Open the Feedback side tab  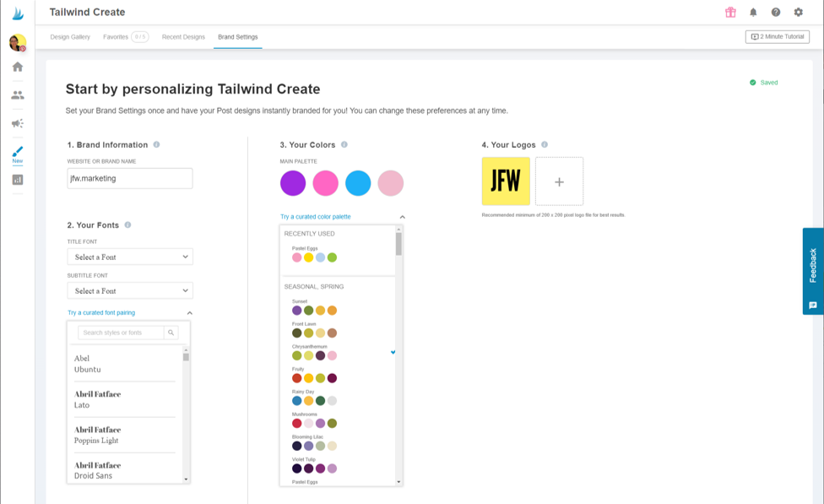click(813, 271)
